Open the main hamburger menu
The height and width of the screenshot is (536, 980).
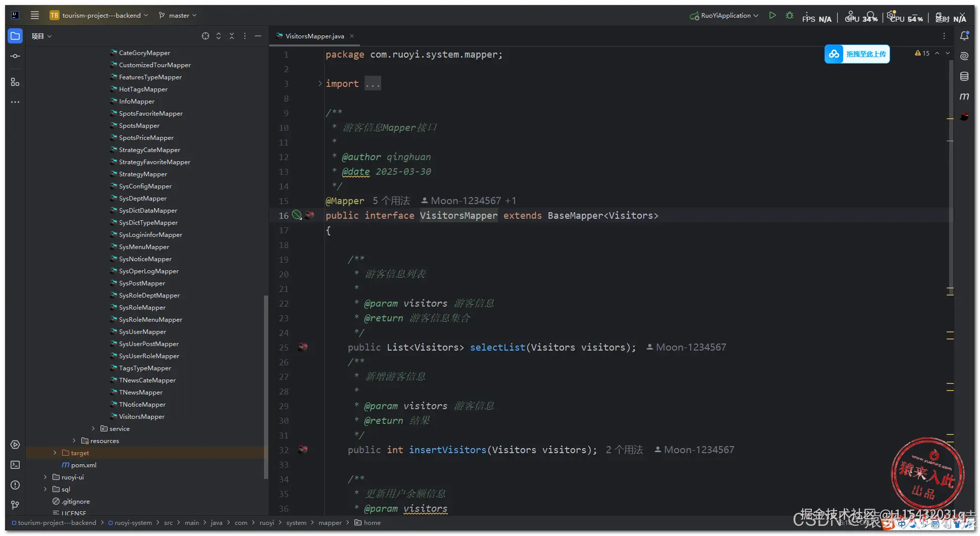(35, 15)
